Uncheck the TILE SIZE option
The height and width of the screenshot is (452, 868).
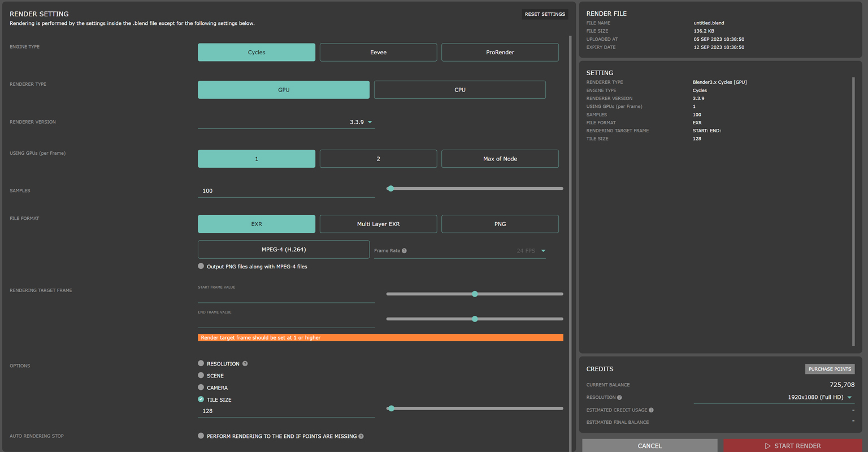coord(201,399)
